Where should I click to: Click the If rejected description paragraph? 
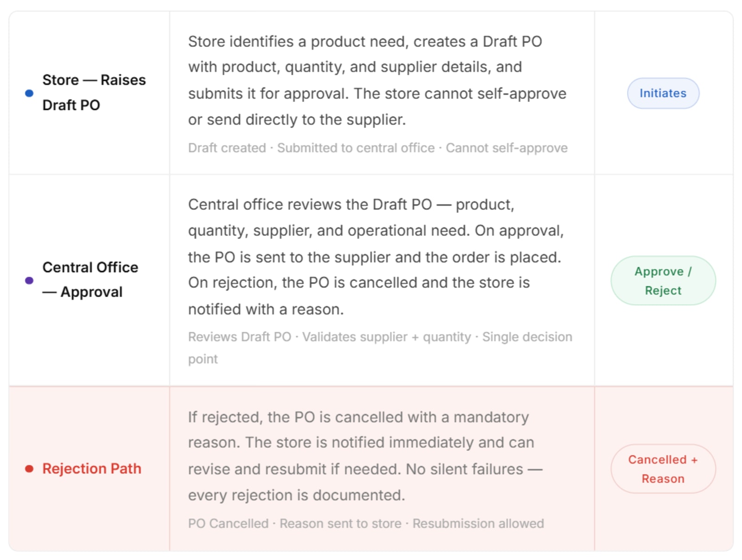(365, 456)
